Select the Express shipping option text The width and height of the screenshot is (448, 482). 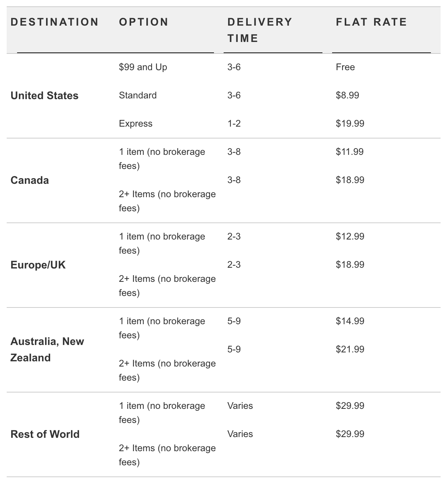click(136, 124)
